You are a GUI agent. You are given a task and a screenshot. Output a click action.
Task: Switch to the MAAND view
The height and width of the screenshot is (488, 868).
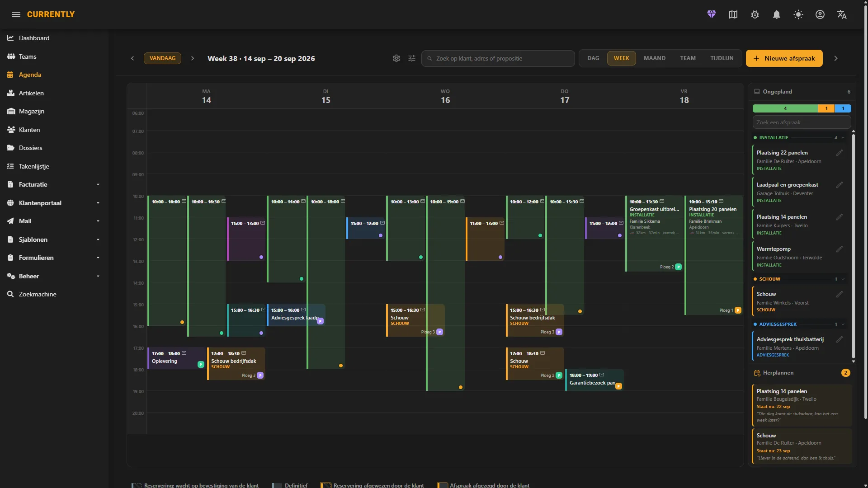(x=655, y=58)
